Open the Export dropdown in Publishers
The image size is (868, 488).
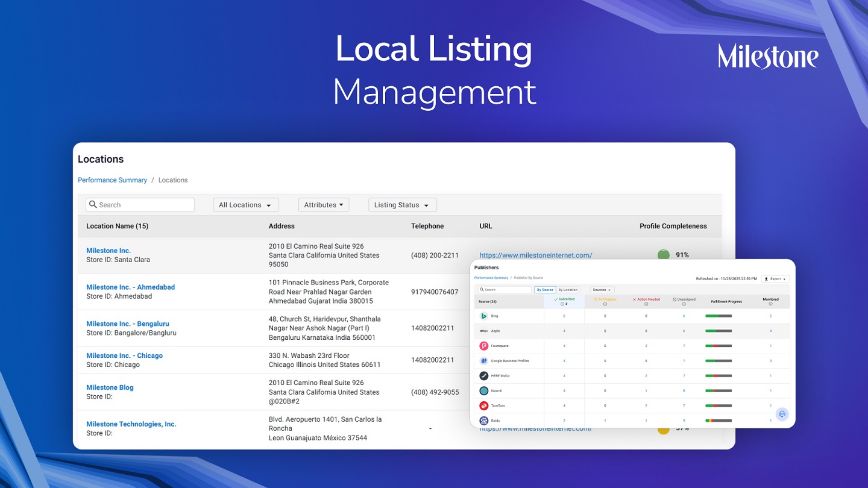(775, 279)
